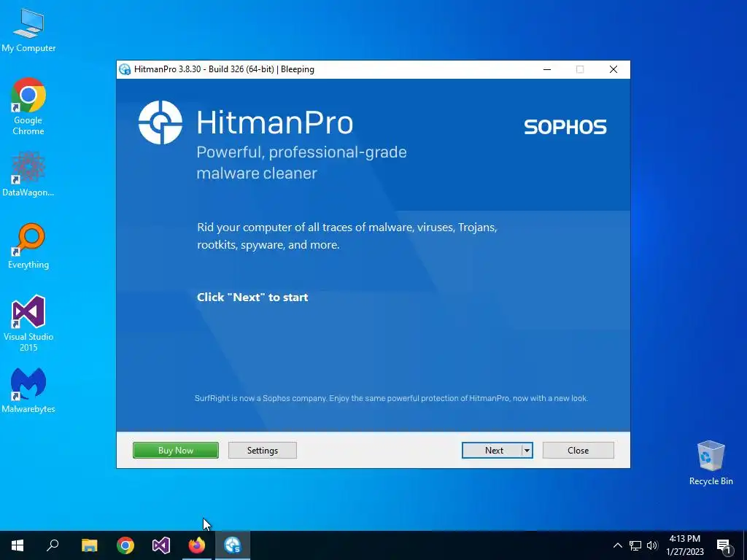This screenshot has height=560, width=747.
Task: Click the SOPHOS logo
Action: [565, 127]
